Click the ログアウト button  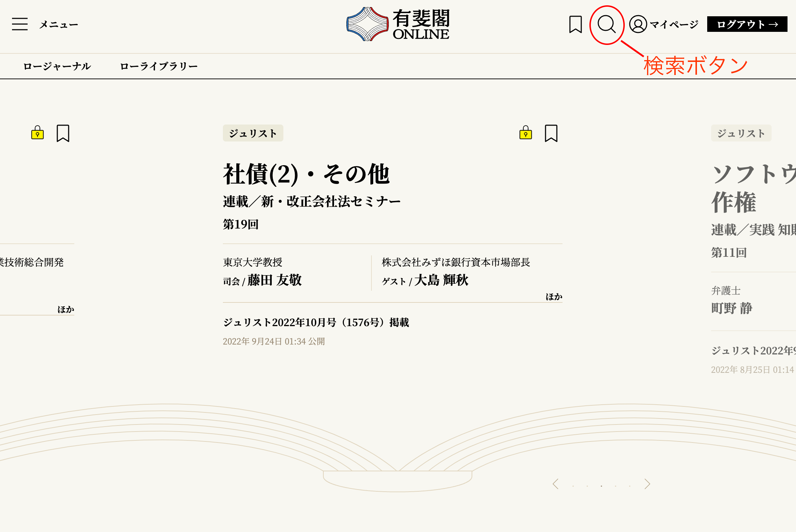click(747, 24)
